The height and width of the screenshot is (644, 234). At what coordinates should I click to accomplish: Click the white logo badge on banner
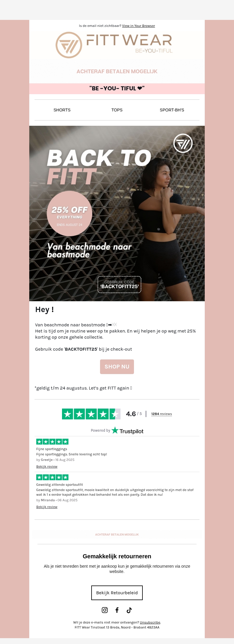tap(183, 143)
